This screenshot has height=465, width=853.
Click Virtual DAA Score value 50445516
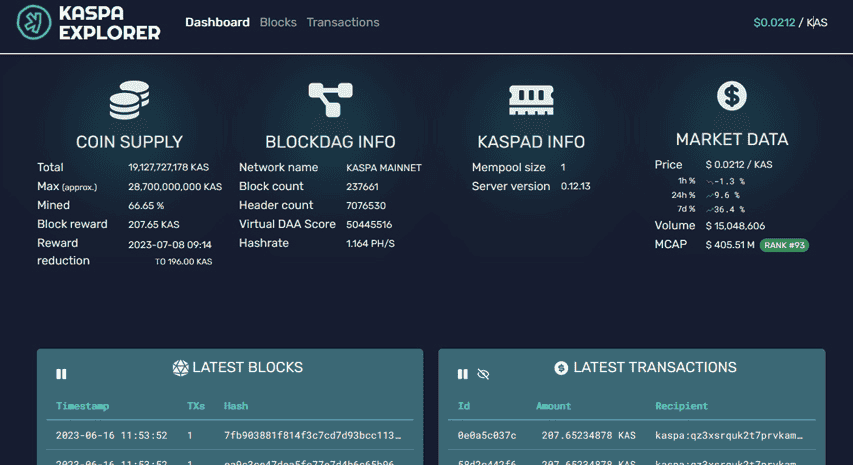point(369,225)
